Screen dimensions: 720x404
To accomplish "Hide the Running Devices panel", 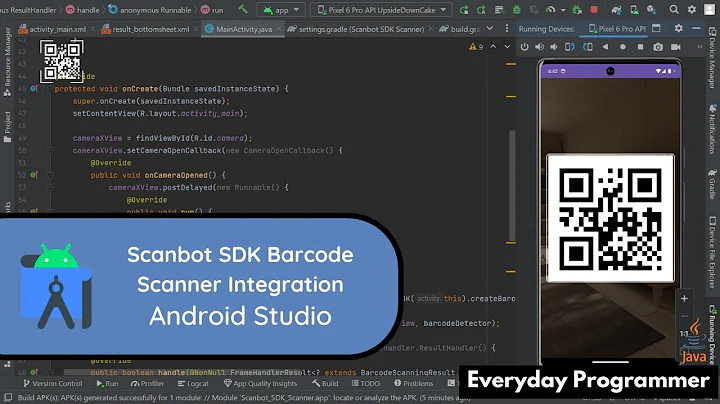I will [696, 28].
